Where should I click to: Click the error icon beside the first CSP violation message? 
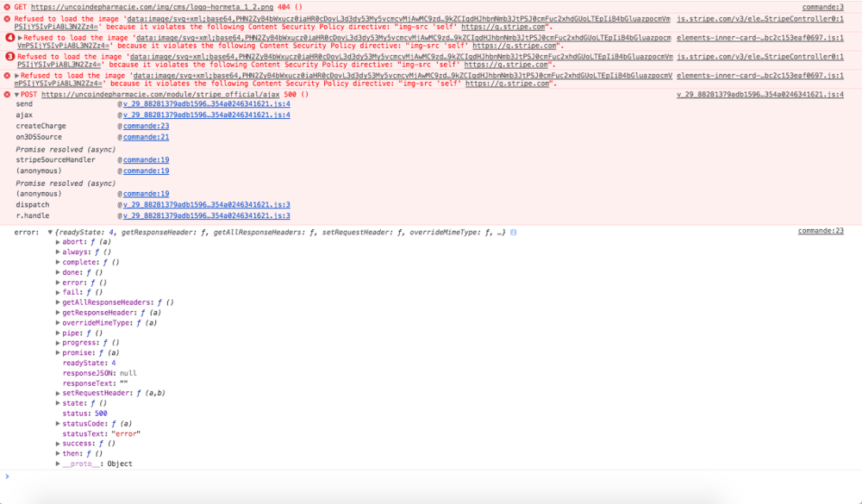point(6,17)
